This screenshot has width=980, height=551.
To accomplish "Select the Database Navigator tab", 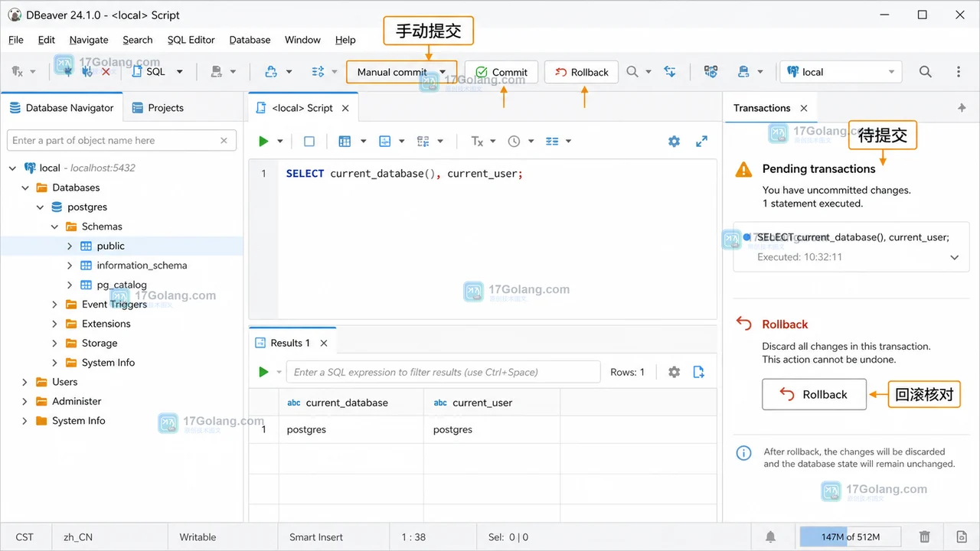I will pyautogui.click(x=61, y=108).
